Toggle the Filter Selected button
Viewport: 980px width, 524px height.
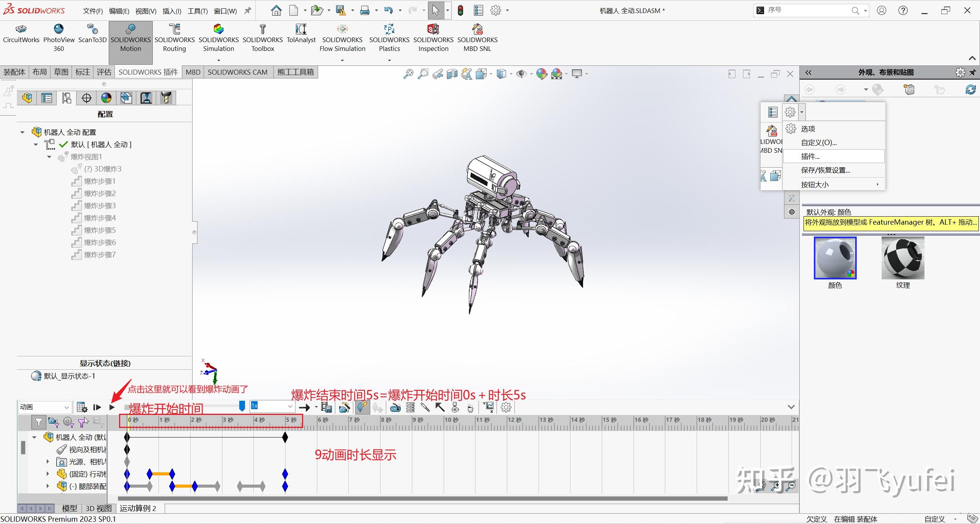point(83,422)
